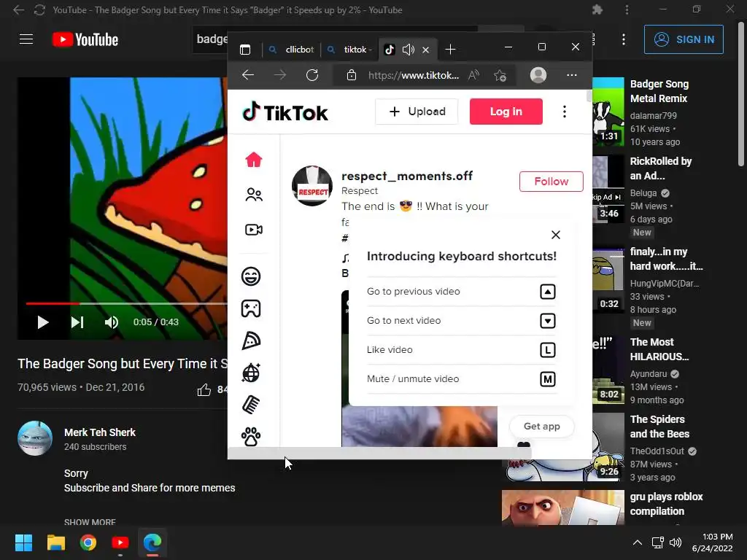This screenshot has height=560, width=747.
Task: Open taskbar volume speaker icon
Action: pyautogui.click(x=675, y=542)
